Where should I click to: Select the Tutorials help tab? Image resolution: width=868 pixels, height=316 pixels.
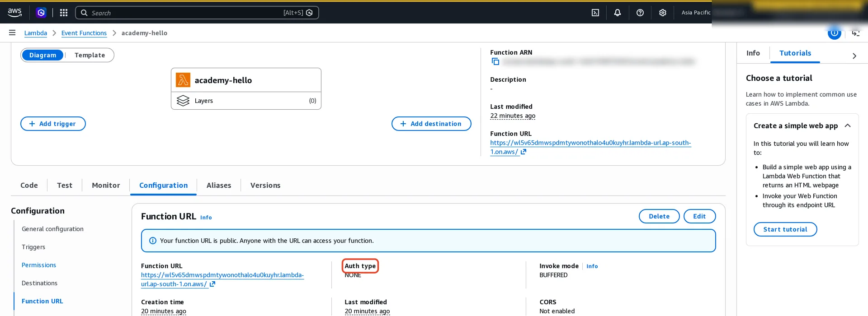point(795,53)
